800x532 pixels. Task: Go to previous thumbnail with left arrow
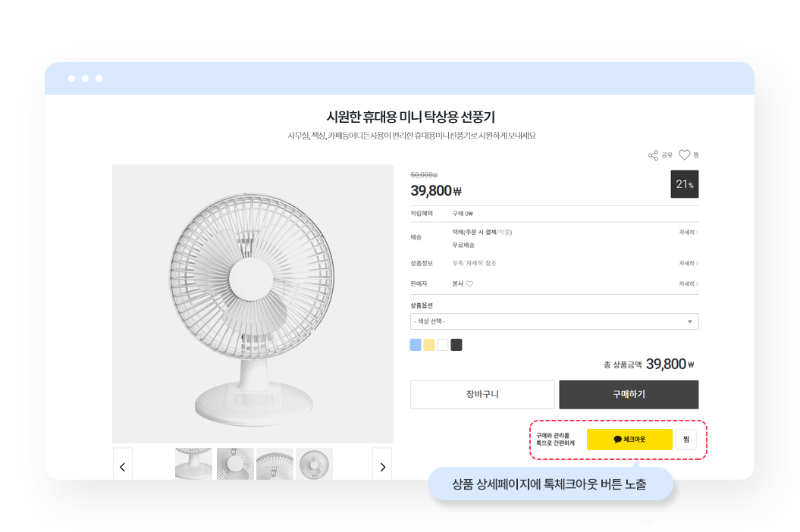coord(122,465)
